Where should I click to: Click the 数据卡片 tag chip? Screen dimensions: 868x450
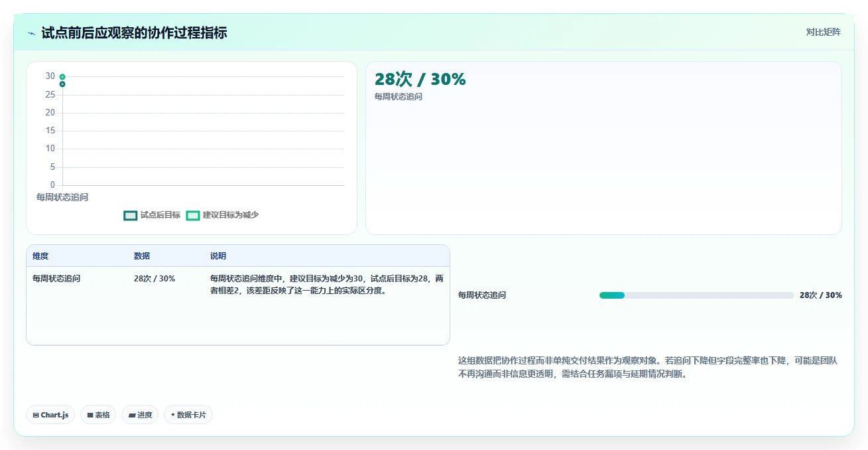click(x=188, y=415)
